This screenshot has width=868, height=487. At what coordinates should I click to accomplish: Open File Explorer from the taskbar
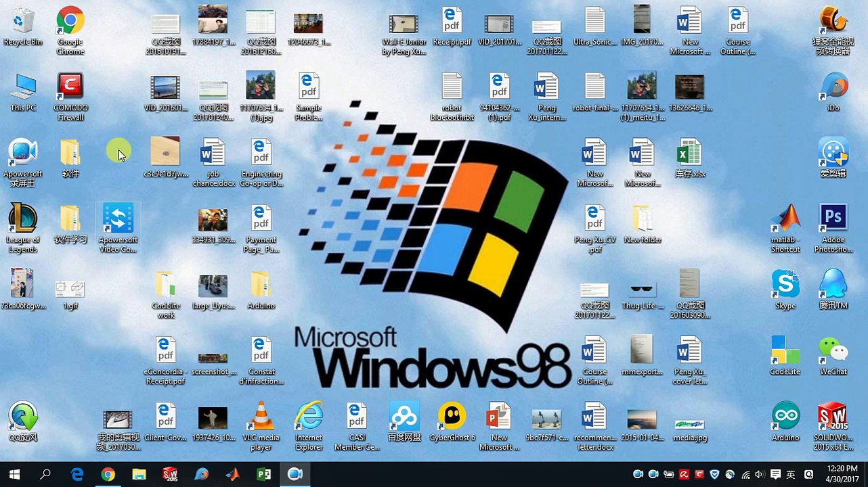(x=139, y=474)
